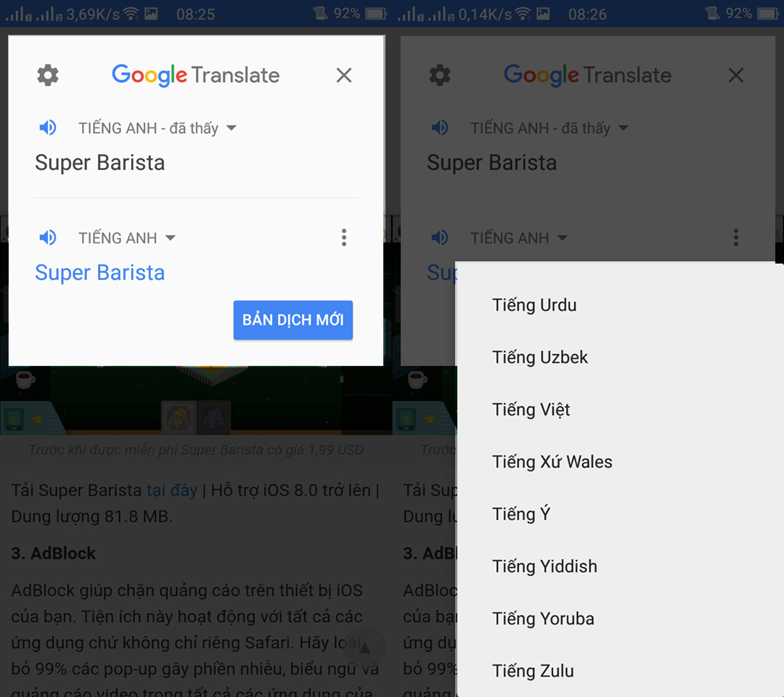Close the Translate popup with X

tap(343, 75)
